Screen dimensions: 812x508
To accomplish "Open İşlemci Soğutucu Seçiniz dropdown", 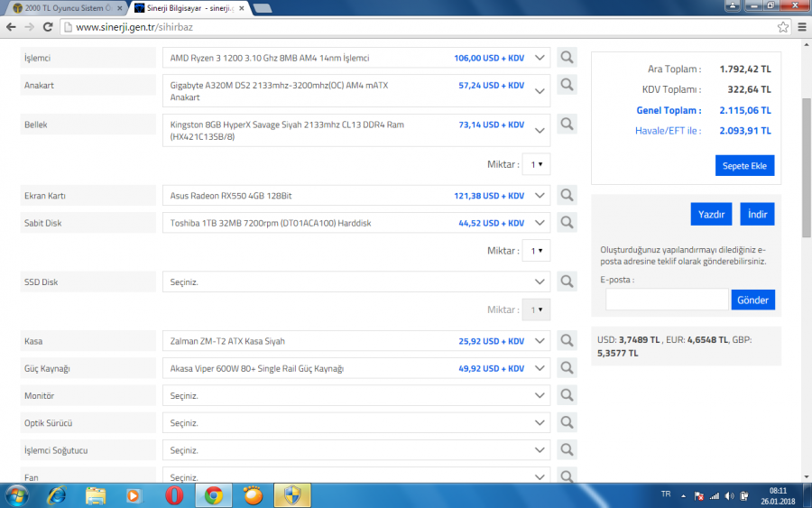I will tap(356, 450).
